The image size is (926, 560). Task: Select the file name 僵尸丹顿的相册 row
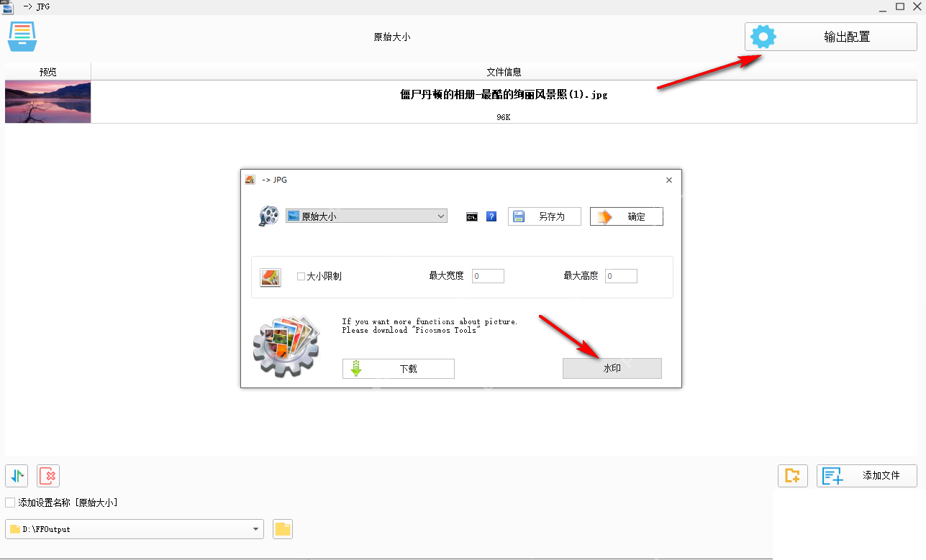(x=504, y=101)
